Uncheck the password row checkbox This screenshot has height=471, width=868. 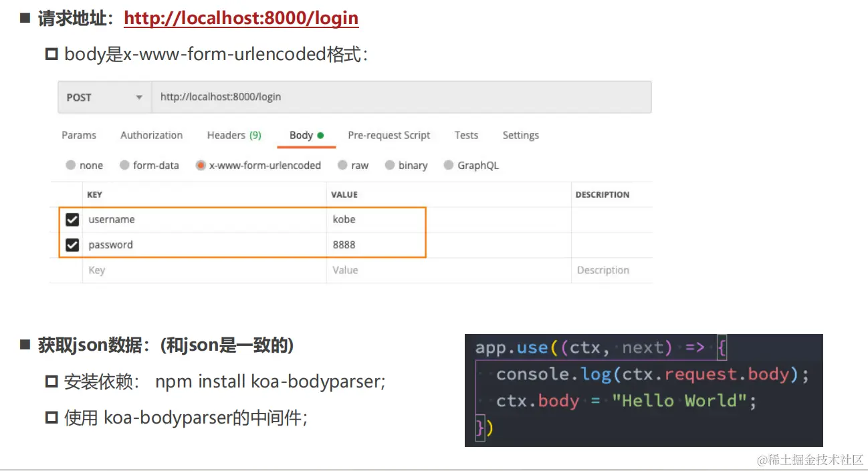click(x=72, y=245)
